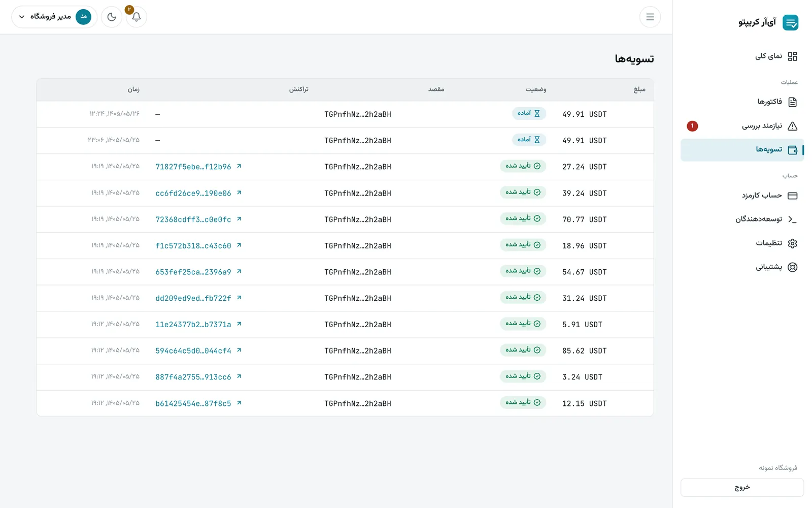Click آماده status badge at ۲۳:۰۶

pyautogui.click(x=529, y=140)
